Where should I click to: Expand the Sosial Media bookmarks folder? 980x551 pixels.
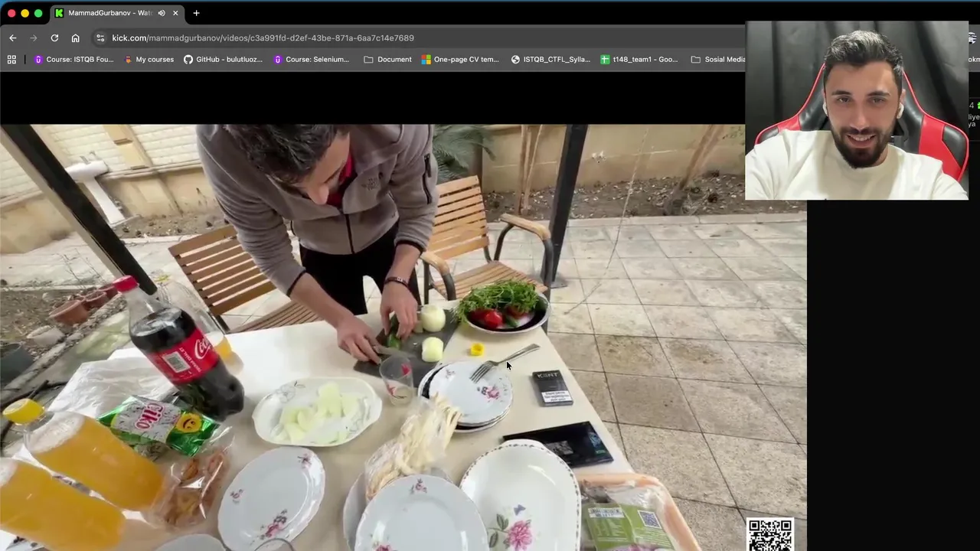[718, 59]
